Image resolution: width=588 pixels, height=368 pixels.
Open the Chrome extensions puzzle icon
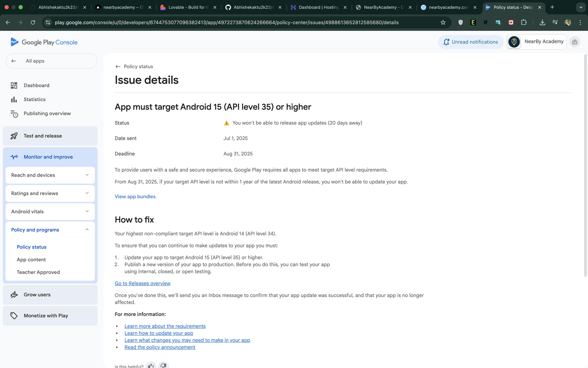(524, 22)
